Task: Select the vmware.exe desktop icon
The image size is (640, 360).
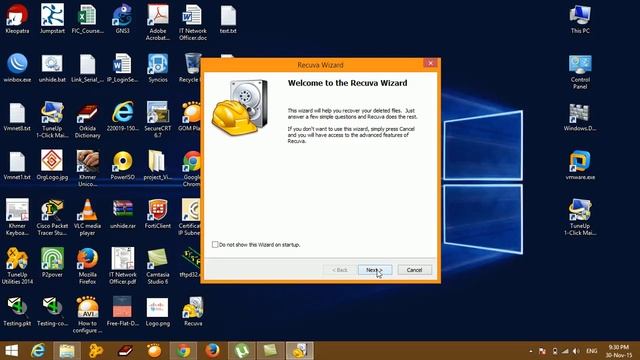Action: [580, 166]
